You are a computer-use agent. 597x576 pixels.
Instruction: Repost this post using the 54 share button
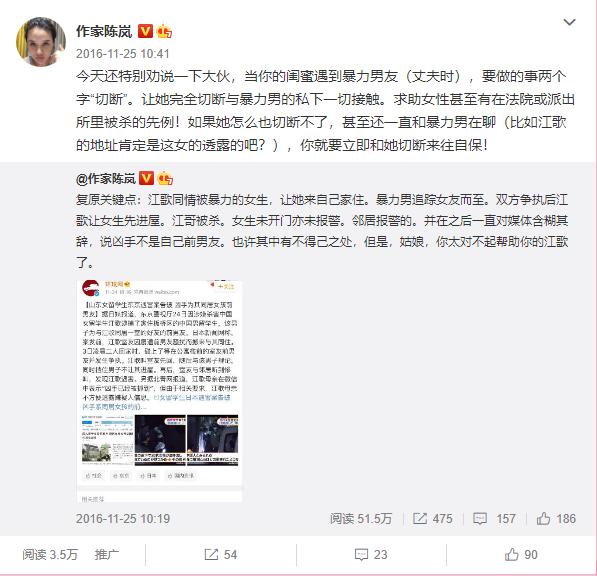point(220,555)
